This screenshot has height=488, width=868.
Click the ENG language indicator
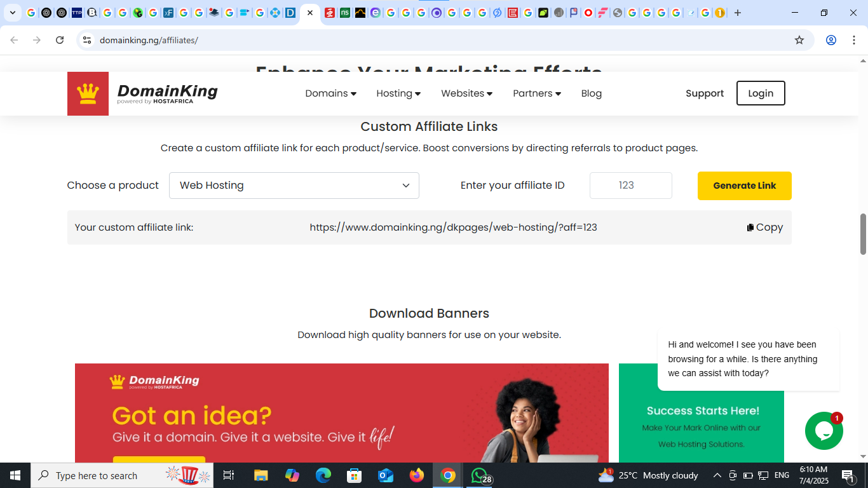pyautogui.click(x=782, y=475)
